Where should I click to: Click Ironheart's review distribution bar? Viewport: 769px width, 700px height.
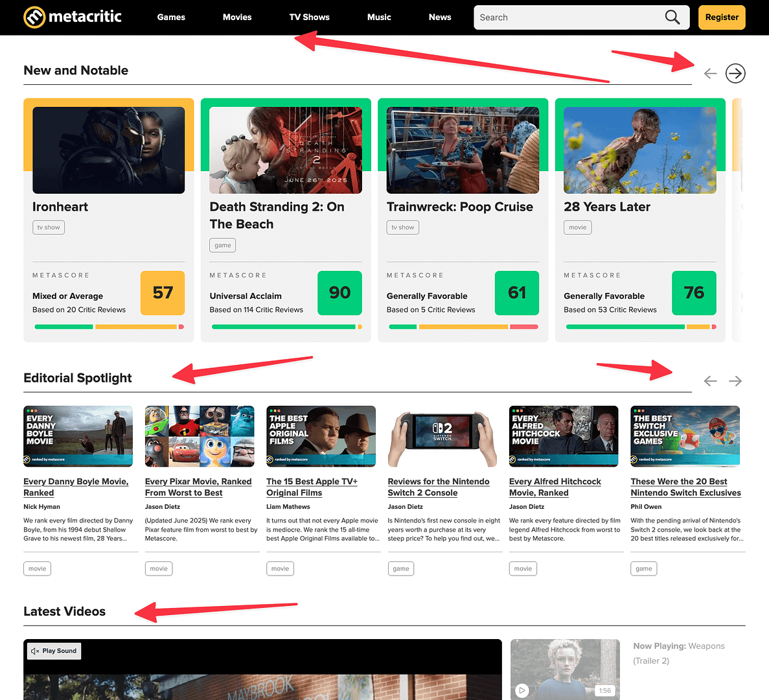[109, 327]
